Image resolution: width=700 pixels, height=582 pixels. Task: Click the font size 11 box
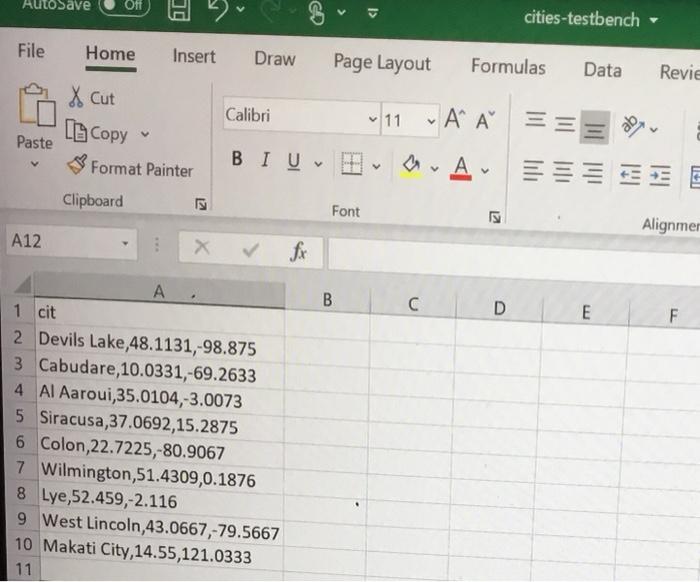click(x=410, y=121)
